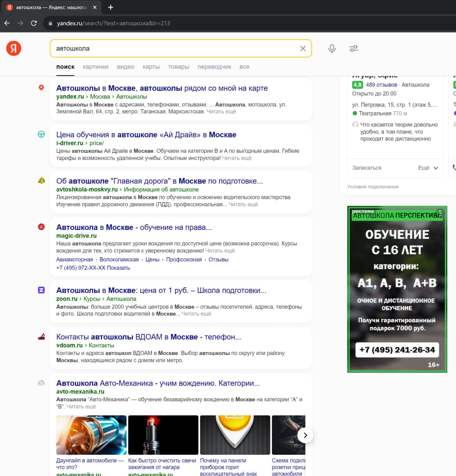Click steering wheel favicon of i-driver.ru result
Viewport: 456px width, 476px height.
41,134
